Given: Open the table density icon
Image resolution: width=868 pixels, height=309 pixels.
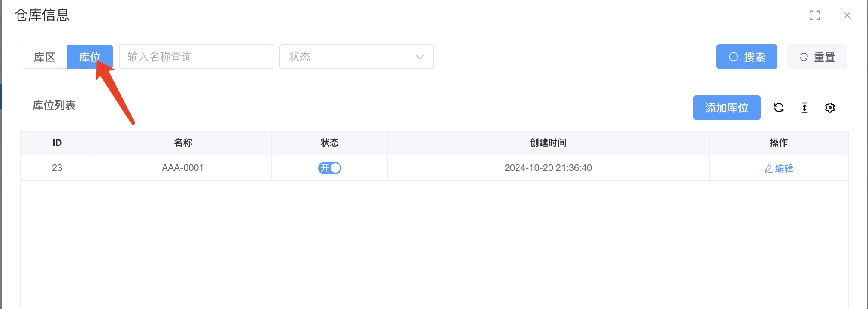Looking at the screenshot, I should (804, 108).
